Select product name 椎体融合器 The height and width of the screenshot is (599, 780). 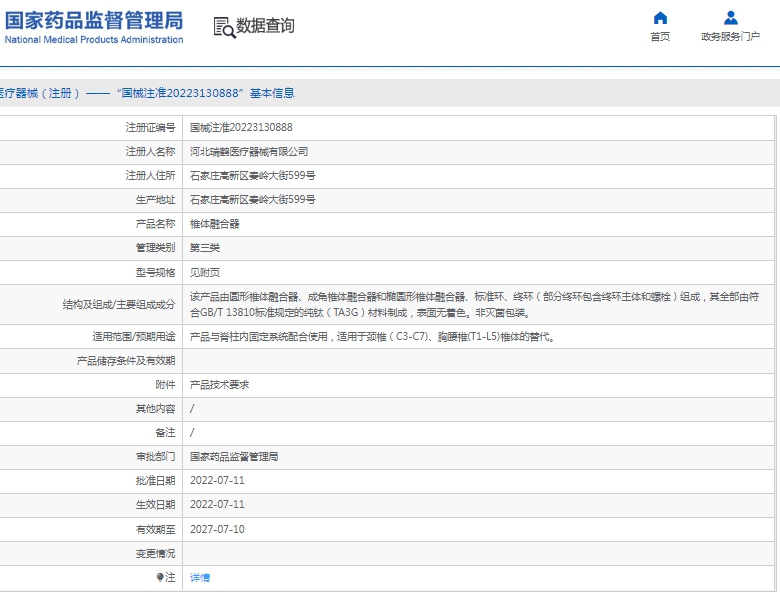pyautogui.click(x=214, y=224)
